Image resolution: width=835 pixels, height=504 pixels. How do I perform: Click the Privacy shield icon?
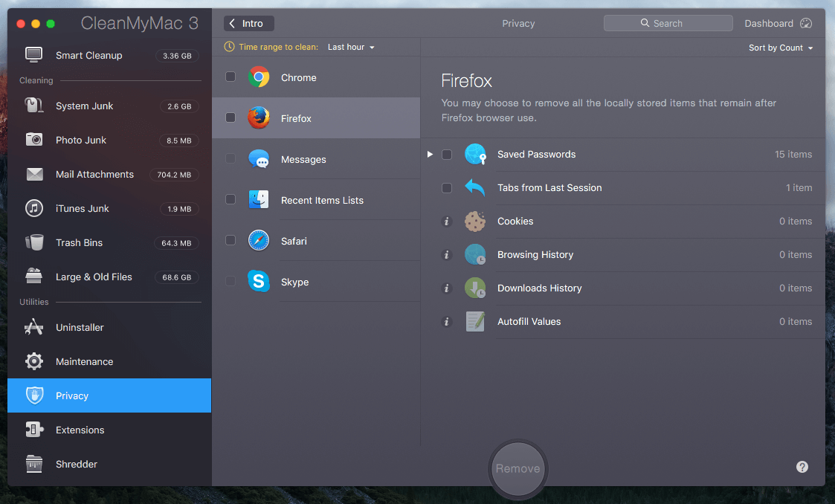pos(35,395)
